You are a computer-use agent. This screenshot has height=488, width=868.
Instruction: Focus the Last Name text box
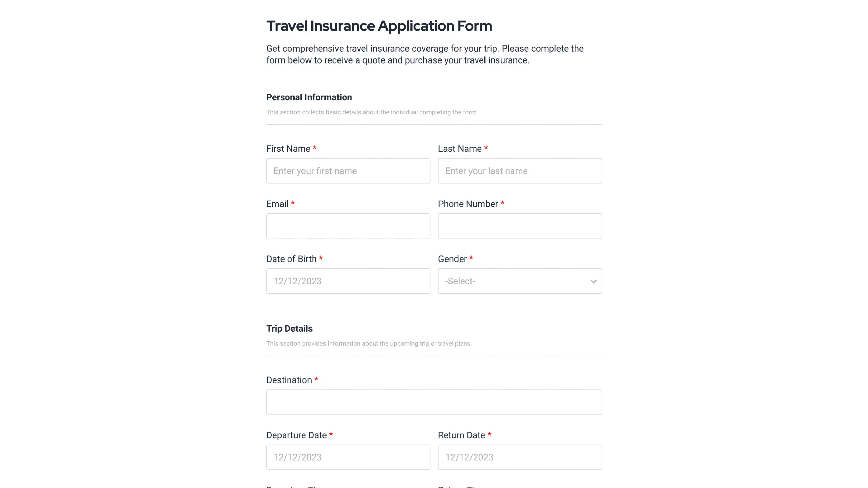pos(520,171)
